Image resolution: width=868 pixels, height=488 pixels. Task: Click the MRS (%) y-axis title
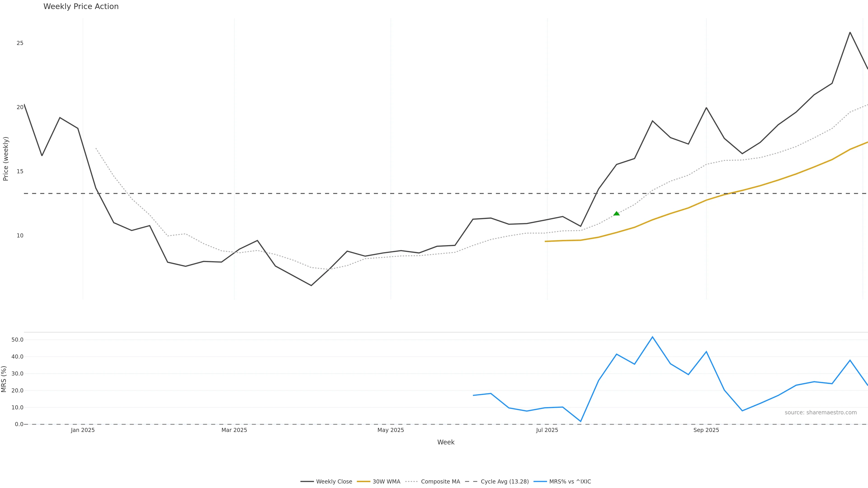(4, 379)
